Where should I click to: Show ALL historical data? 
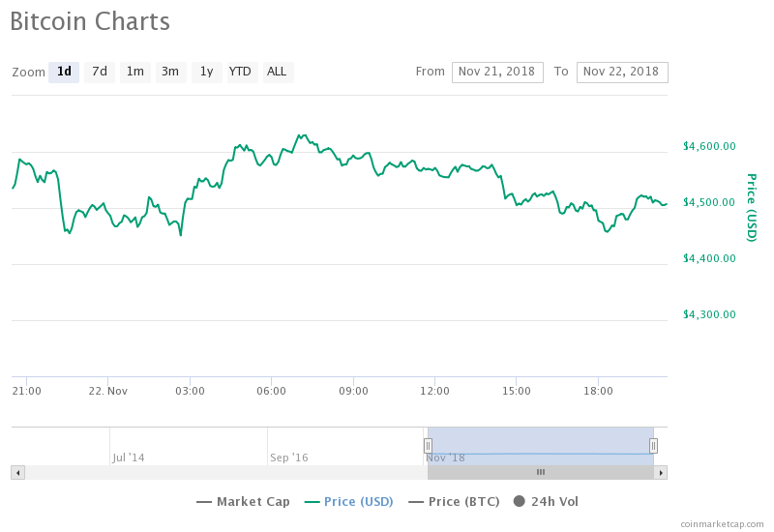(x=279, y=72)
